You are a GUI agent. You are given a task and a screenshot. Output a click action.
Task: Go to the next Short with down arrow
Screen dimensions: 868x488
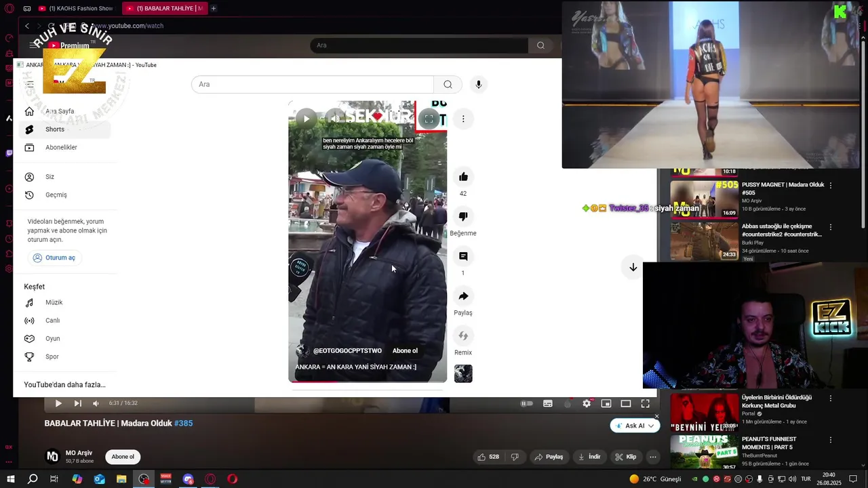633,268
